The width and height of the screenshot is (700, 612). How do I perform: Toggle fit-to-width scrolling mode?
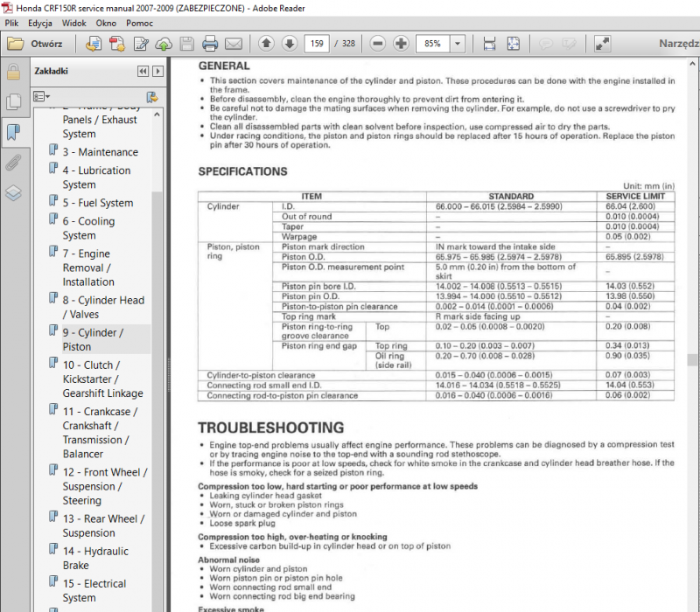pos(490,44)
